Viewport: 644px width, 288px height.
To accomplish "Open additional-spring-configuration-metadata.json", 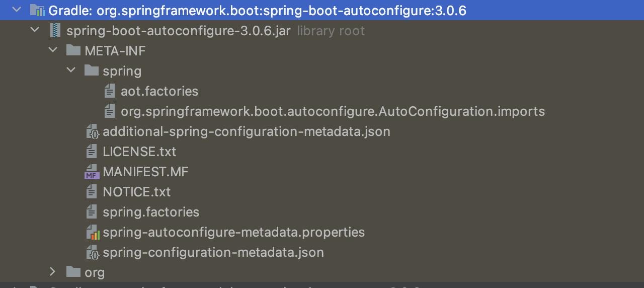I will pos(247,132).
